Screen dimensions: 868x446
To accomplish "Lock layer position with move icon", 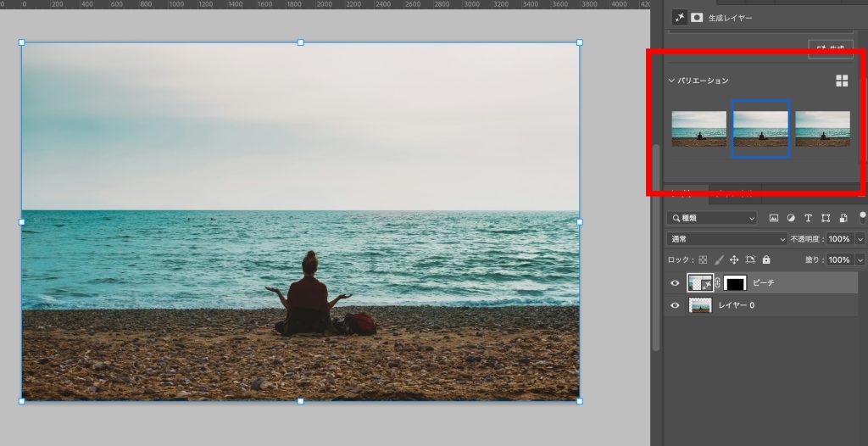I will (734, 260).
